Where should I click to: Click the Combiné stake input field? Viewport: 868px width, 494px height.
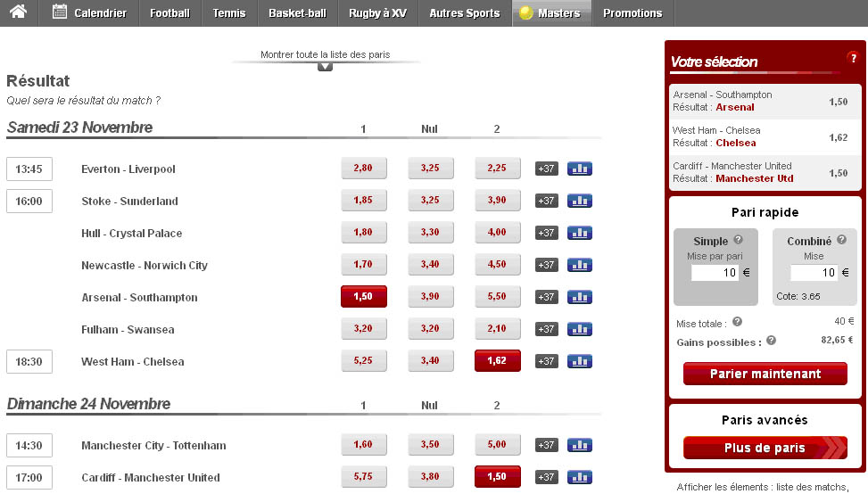click(813, 273)
